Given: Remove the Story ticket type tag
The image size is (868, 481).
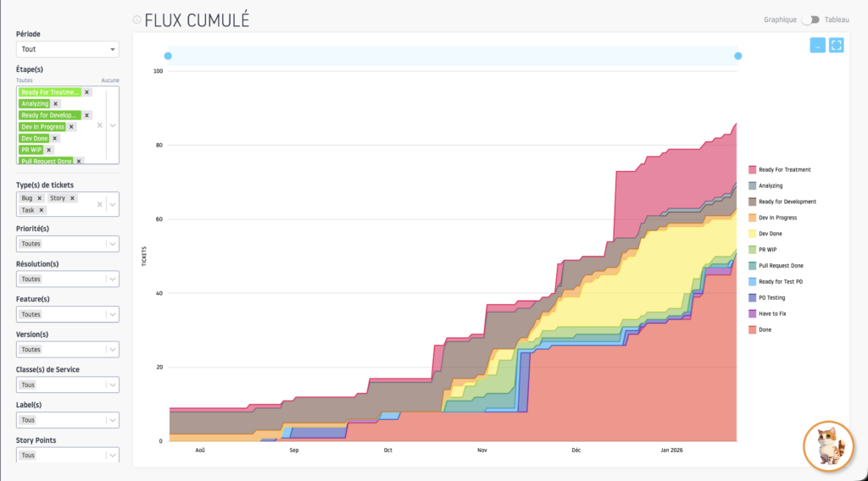Looking at the screenshot, I should (x=73, y=198).
